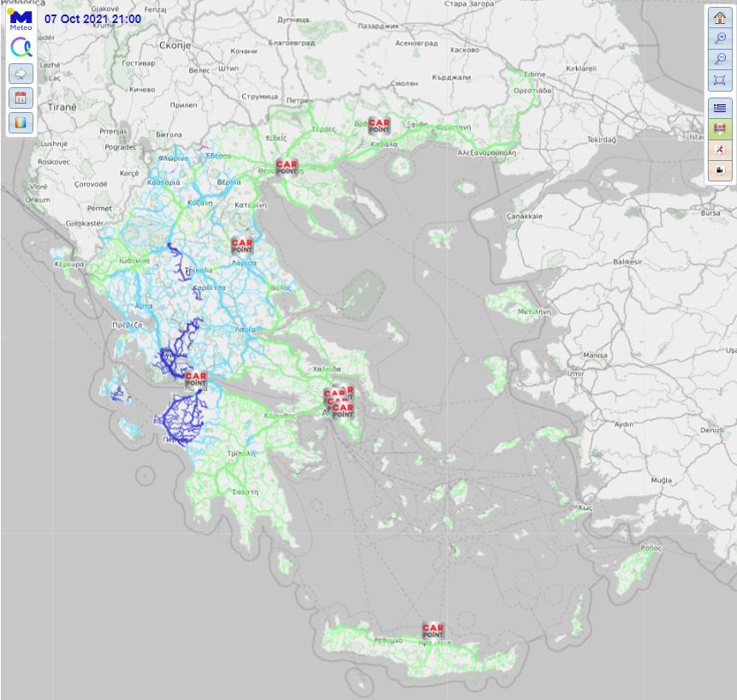
Task: Select the Car Point marker near Kavala
Action: coord(378,126)
